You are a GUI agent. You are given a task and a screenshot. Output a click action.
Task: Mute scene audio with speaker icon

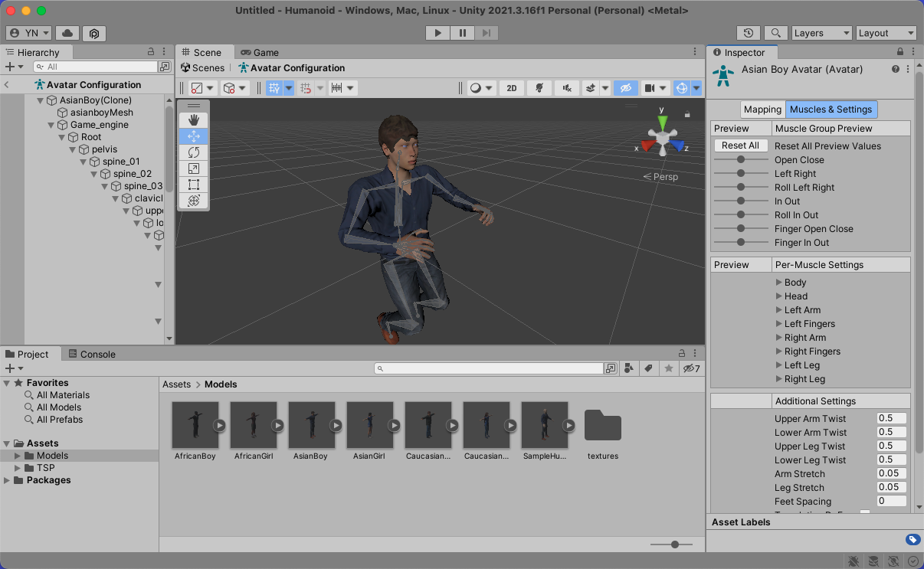(567, 88)
